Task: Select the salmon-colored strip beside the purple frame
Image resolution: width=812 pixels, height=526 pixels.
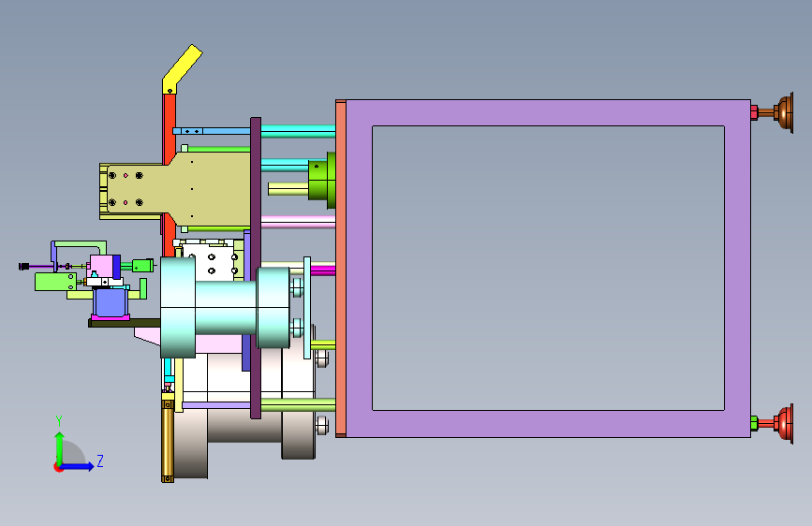Action: pos(340,269)
